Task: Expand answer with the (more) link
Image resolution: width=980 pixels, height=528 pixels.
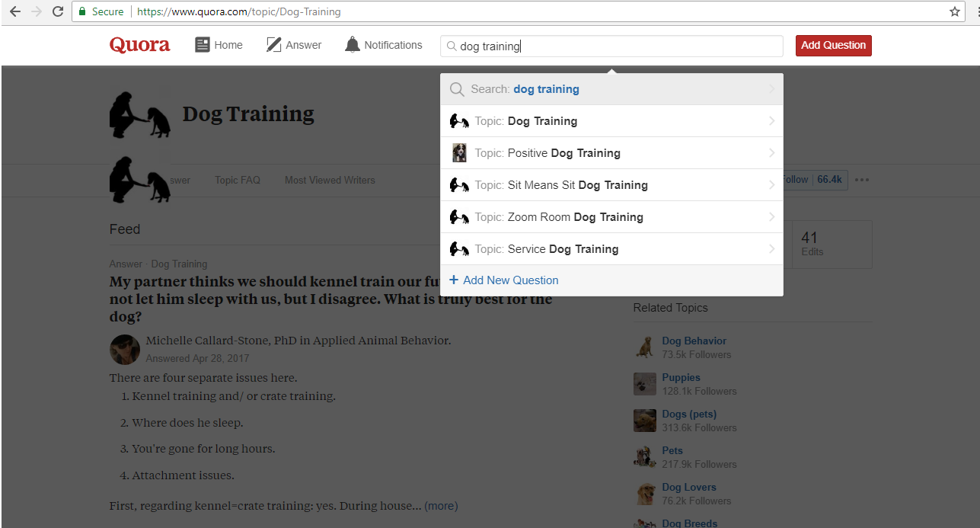Action: click(x=441, y=506)
